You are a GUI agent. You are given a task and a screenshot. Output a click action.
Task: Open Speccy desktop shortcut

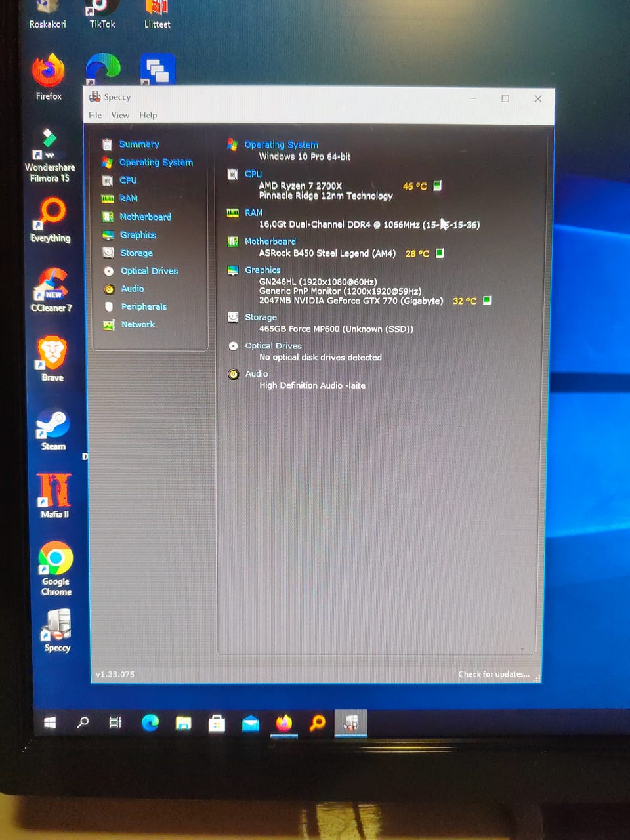[57, 631]
